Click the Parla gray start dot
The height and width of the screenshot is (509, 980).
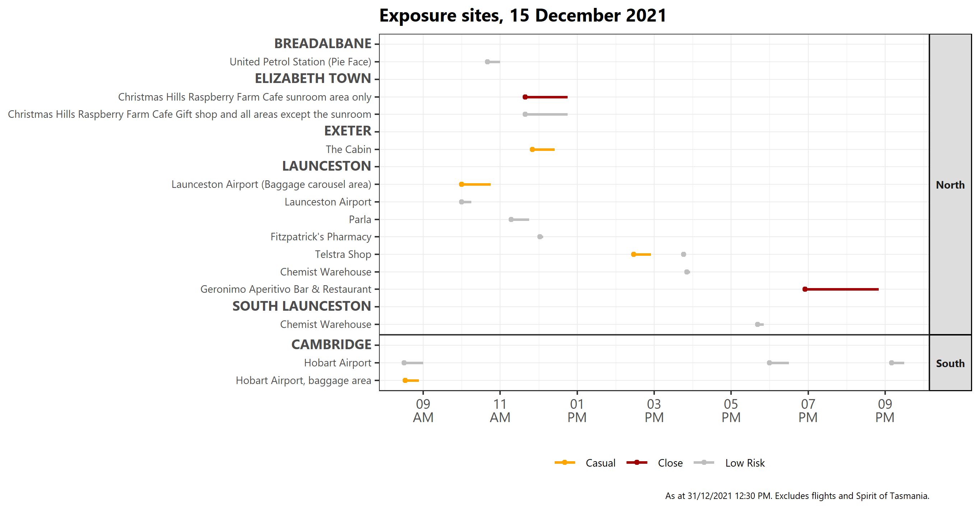pyautogui.click(x=511, y=219)
